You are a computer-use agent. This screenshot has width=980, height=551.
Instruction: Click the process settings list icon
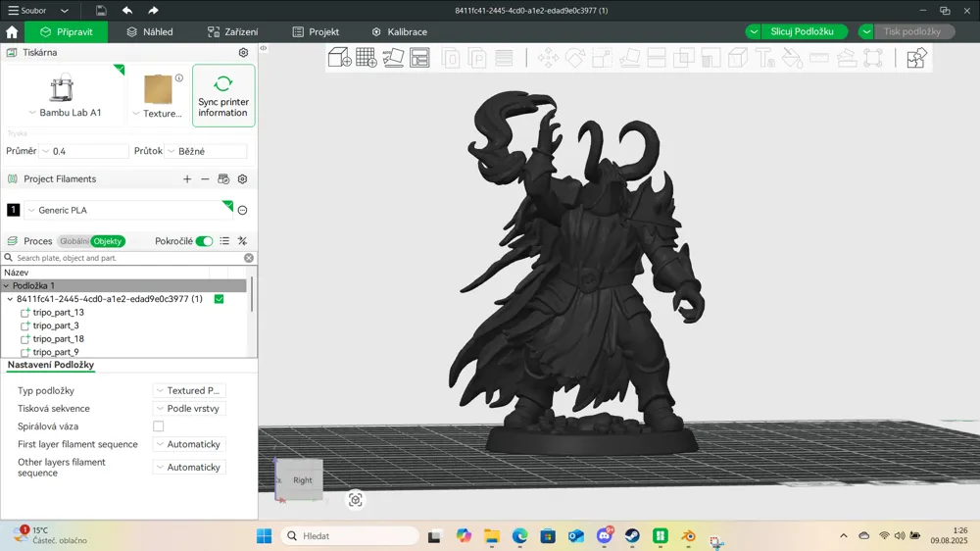click(x=224, y=241)
